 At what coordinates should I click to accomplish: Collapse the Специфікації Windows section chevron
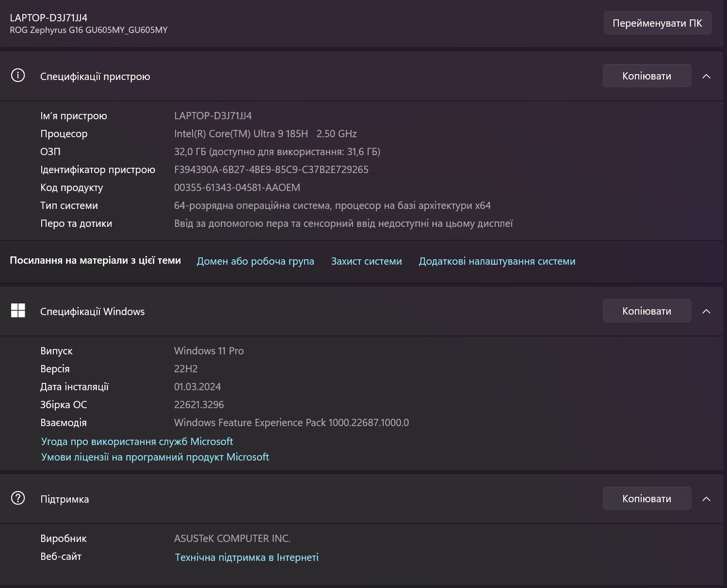pos(706,311)
